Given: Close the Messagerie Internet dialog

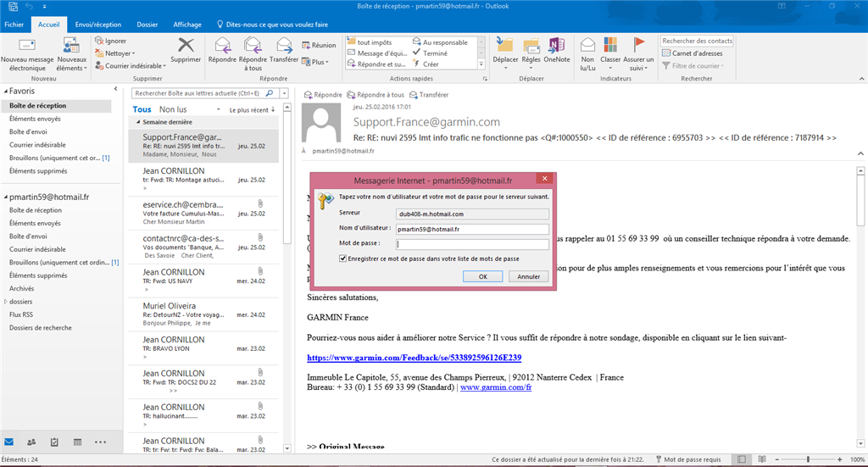Looking at the screenshot, I should 545,178.
